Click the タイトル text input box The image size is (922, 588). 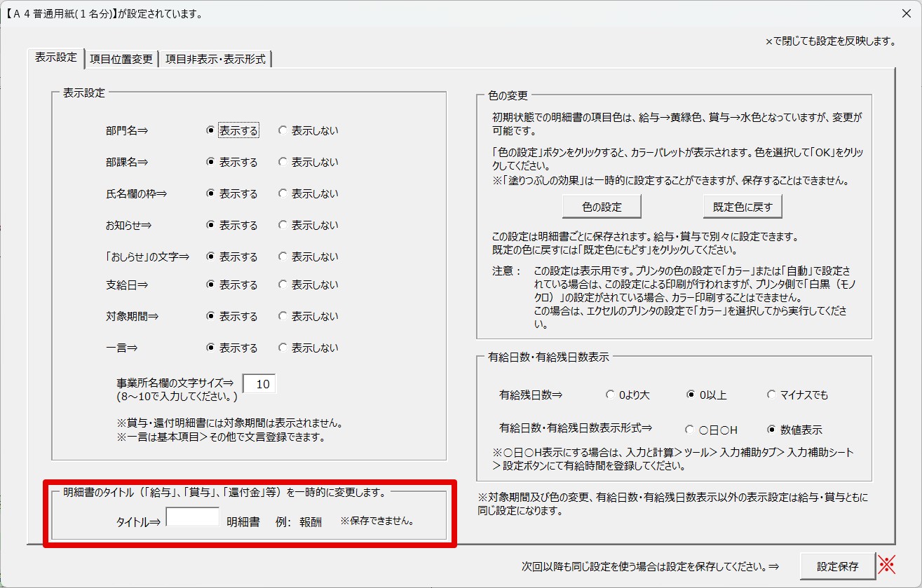pos(193,517)
